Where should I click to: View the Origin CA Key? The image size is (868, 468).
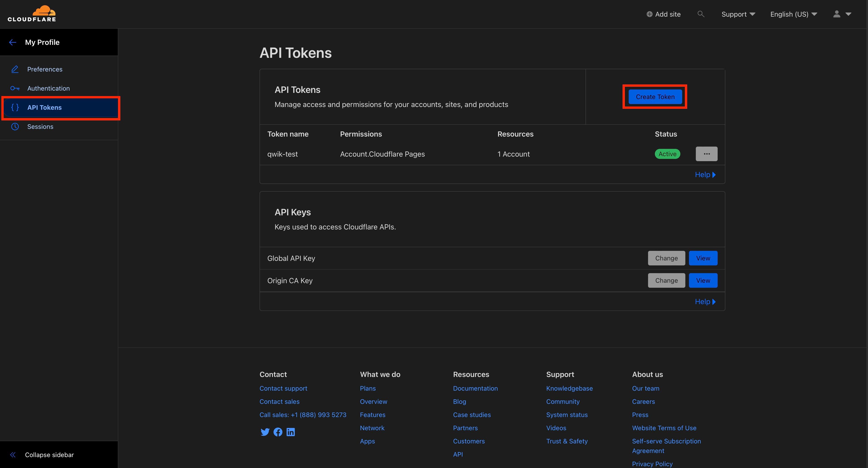[703, 280]
